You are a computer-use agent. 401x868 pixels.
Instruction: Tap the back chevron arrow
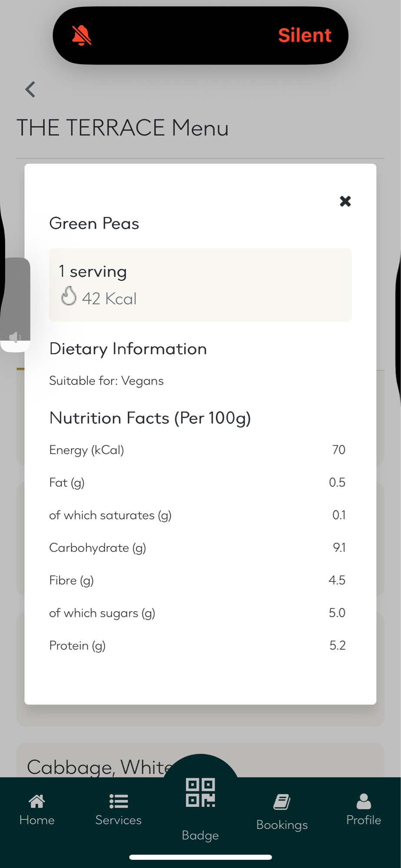30,89
